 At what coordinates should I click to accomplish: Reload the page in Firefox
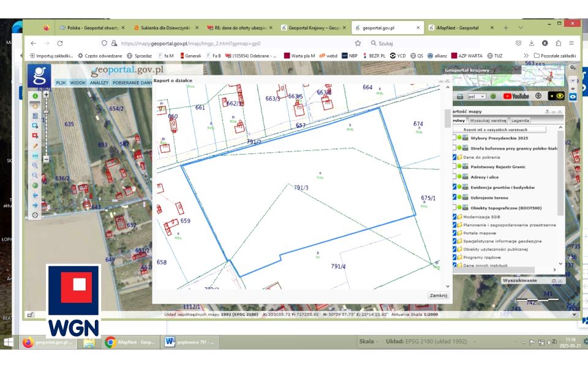59,43
